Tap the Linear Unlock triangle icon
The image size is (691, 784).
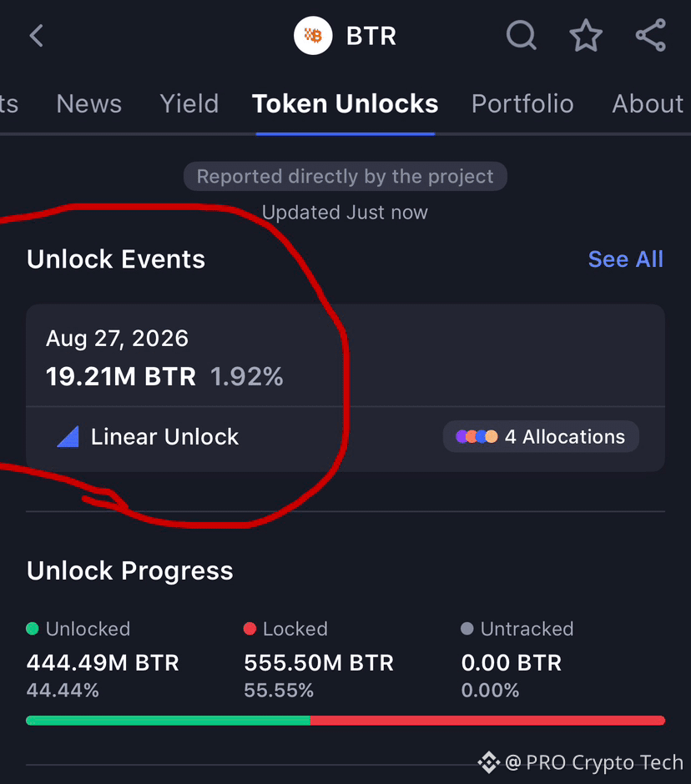click(68, 436)
